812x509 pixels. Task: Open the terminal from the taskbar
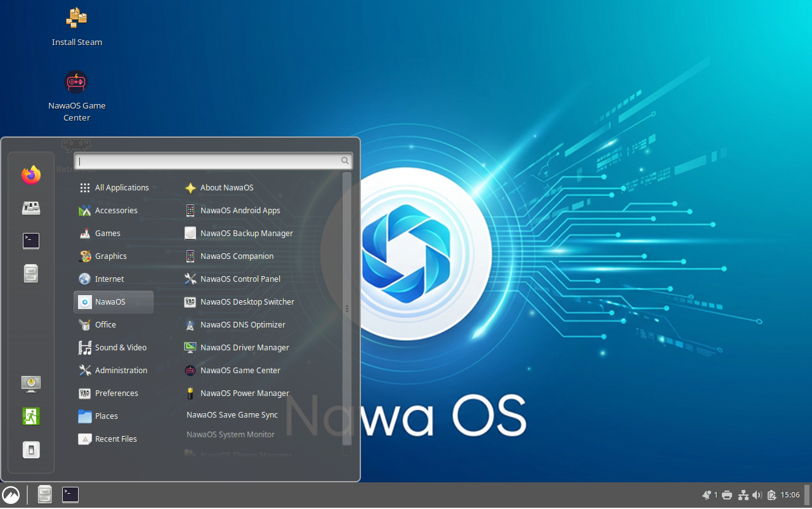pos(70,494)
